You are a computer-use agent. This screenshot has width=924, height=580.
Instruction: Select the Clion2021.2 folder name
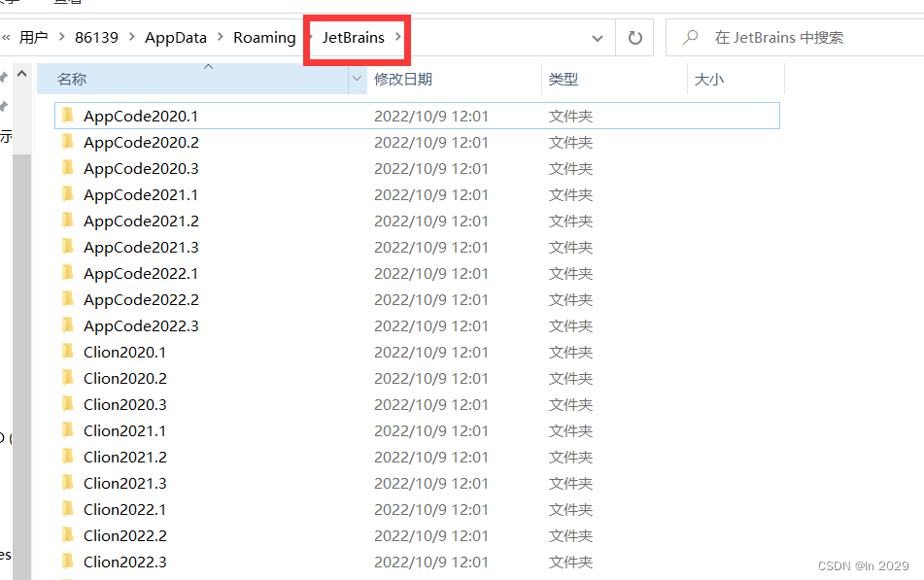(x=125, y=457)
